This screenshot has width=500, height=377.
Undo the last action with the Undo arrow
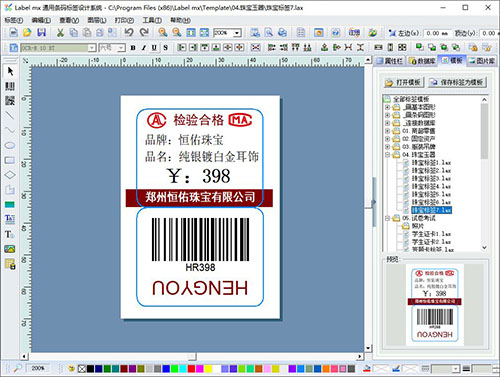[x=129, y=32]
